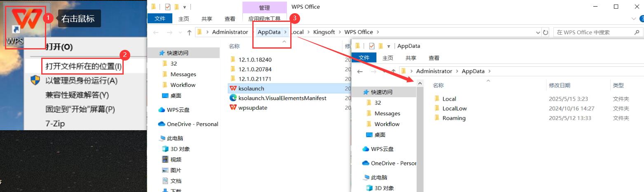The width and height of the screenshot is (644, 192).
Task: Go up one level in WPS Office window
Action: point(189,32)
